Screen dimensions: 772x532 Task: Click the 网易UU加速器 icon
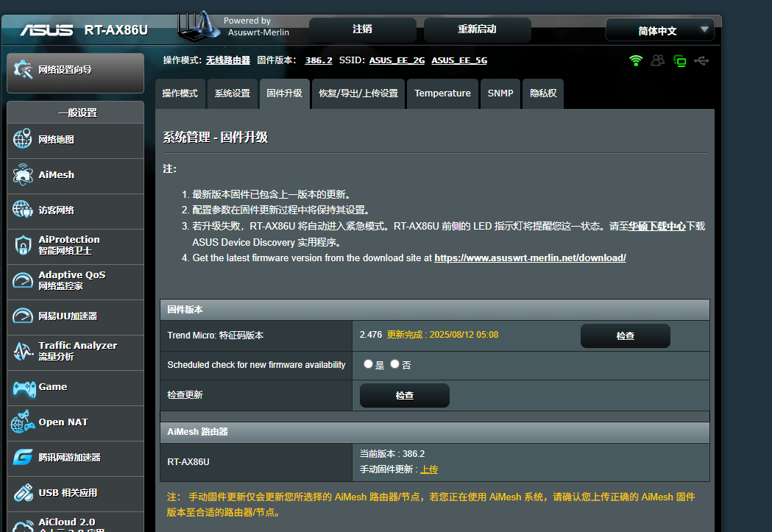[23, 316]
